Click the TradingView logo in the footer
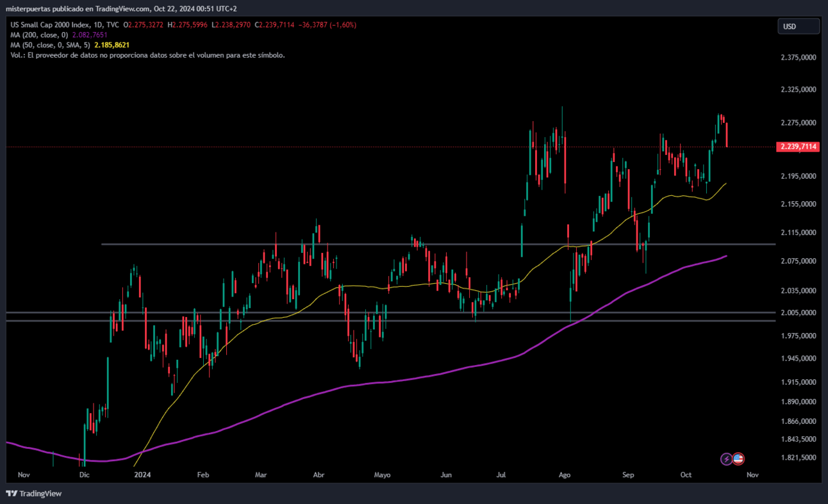 coord(34,493)
